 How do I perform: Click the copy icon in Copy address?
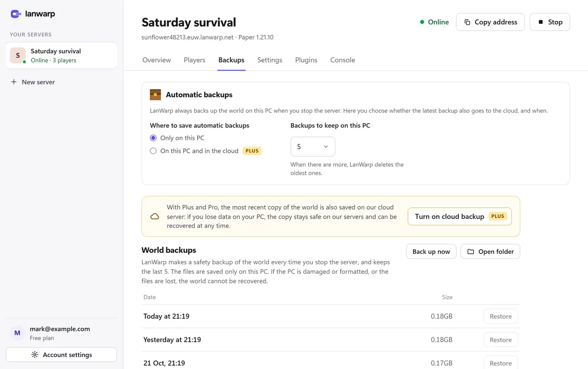click(467, 22)
